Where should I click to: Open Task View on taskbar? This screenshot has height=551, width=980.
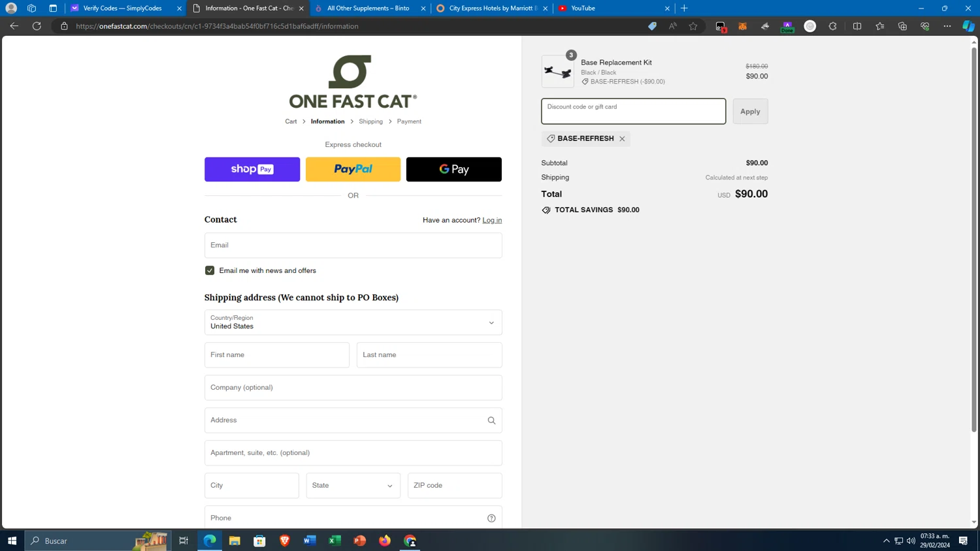(x=184, y=541)
